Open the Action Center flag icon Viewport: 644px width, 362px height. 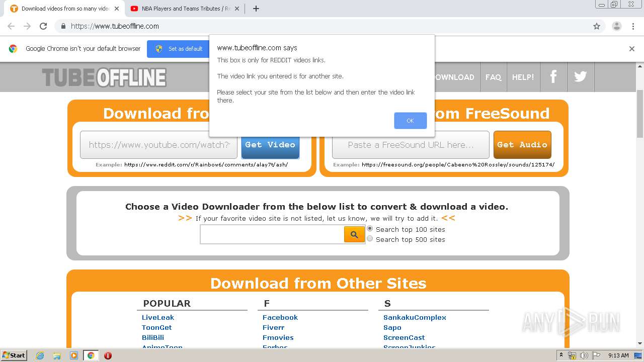[595, 355]
